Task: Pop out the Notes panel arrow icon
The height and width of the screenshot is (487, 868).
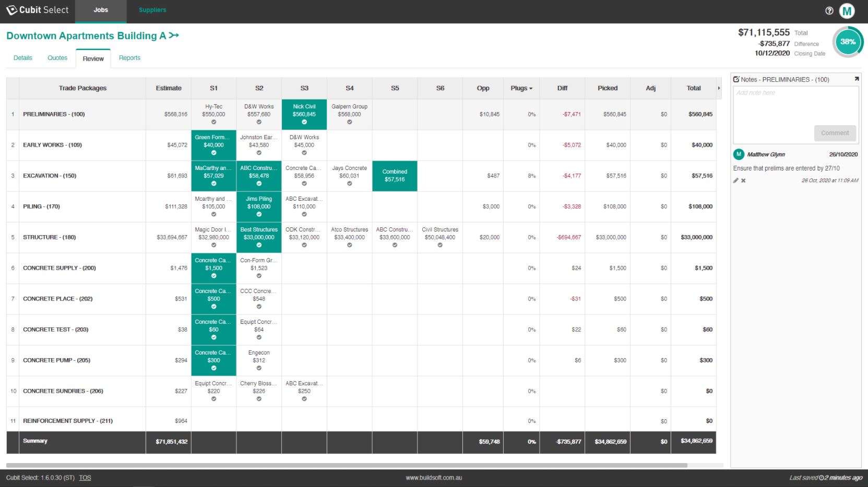Action: [x=857, y=79]
